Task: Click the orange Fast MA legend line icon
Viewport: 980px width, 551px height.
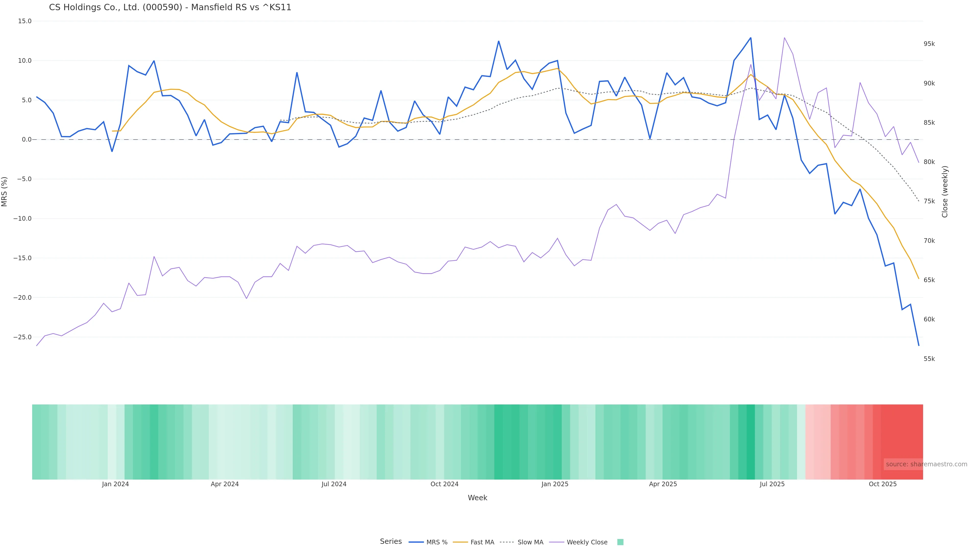Action: tap(460, 542)
